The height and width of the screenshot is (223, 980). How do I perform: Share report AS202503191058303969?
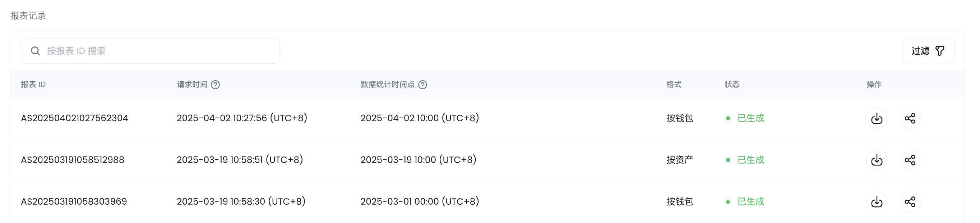(x=911, y=202)
